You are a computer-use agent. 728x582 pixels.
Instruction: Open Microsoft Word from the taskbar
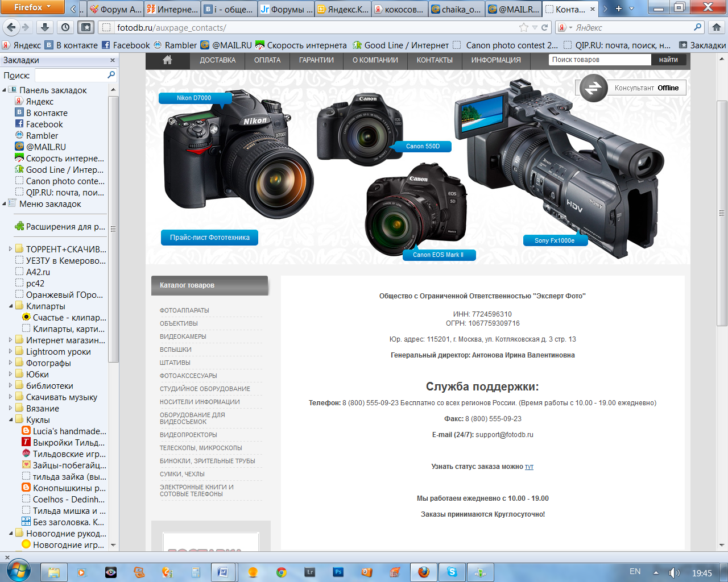[223, 572]
